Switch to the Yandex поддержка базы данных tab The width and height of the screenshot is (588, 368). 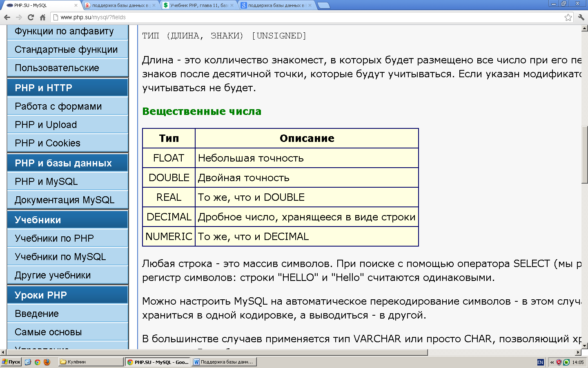(120, 5)
